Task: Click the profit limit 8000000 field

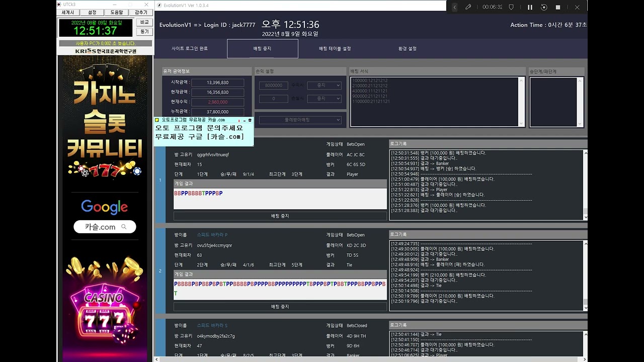Action: (274, 85)
